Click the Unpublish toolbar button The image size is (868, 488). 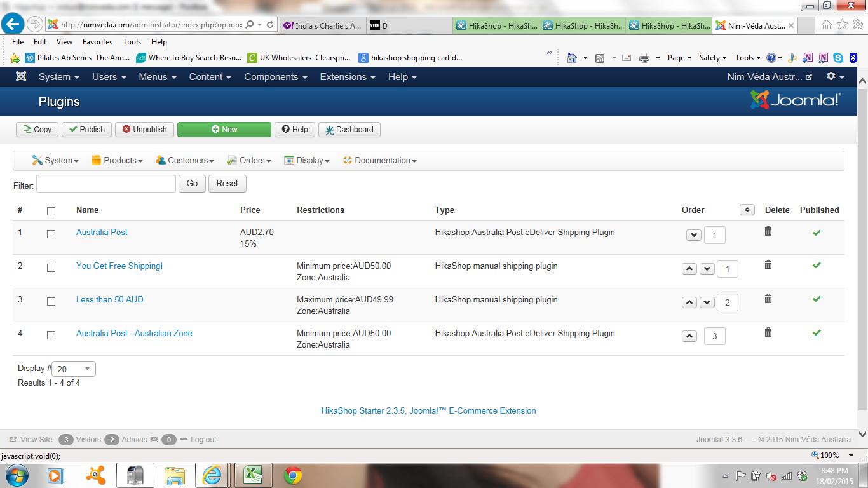tap(145, 130)
